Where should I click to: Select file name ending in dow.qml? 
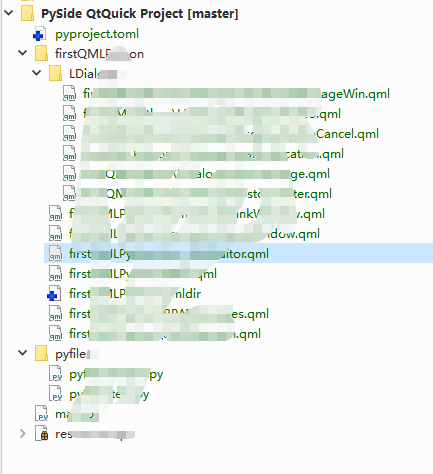click(x=194, y=234)
